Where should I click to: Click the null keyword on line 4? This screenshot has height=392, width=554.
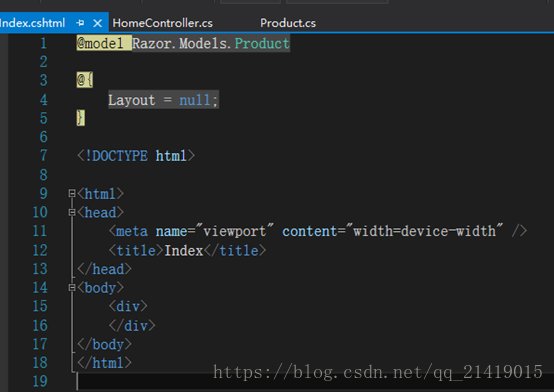point(195,100)
